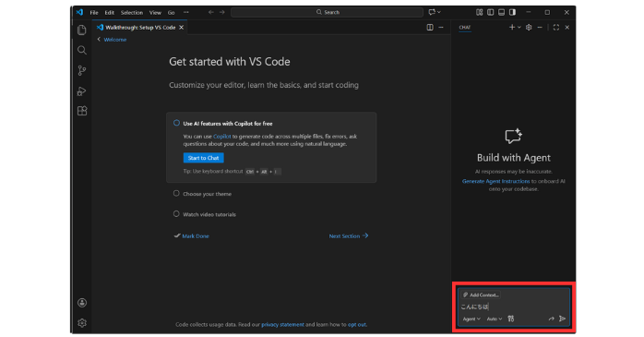The height and width of the screenshot is (337, 644).
Task: Split the editor to the right
Action: click(x=430, y=28)
